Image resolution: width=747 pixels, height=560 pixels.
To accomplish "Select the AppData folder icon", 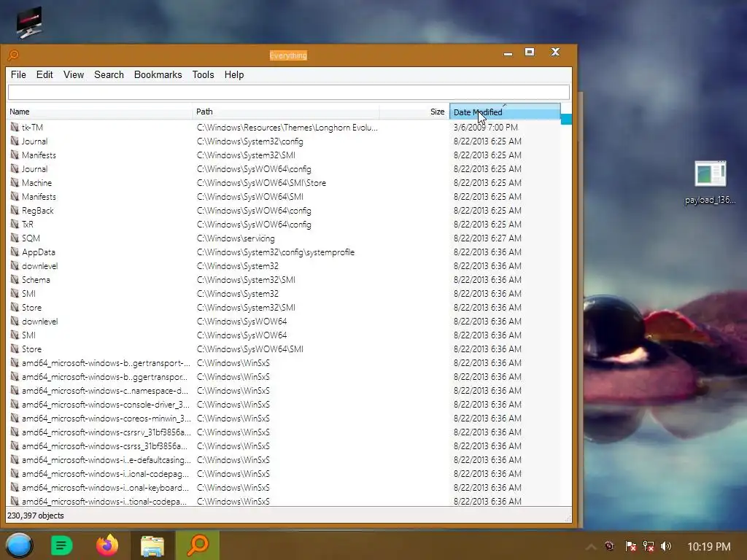I will point(15,252).
